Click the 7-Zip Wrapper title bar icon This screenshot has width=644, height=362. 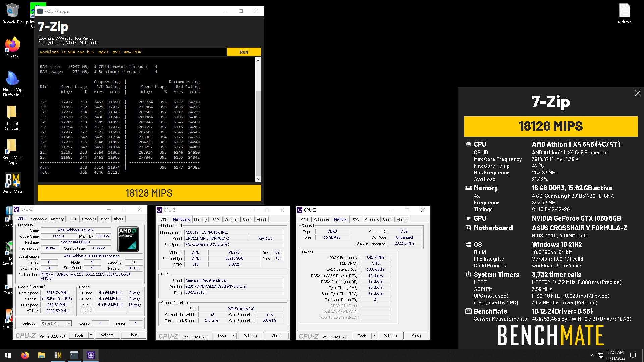pos(40,11)
